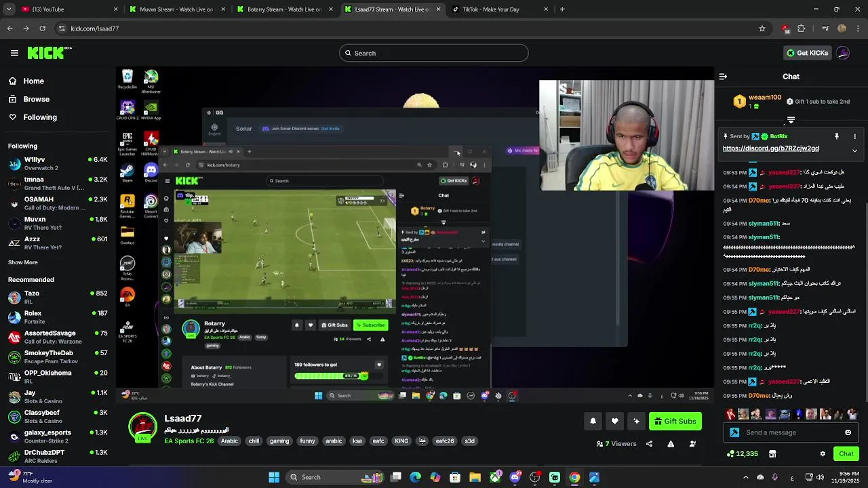The height and width of the screenshot is (488, 868).
Task: Switch to the TikTok tab
Action: (500, 9)
